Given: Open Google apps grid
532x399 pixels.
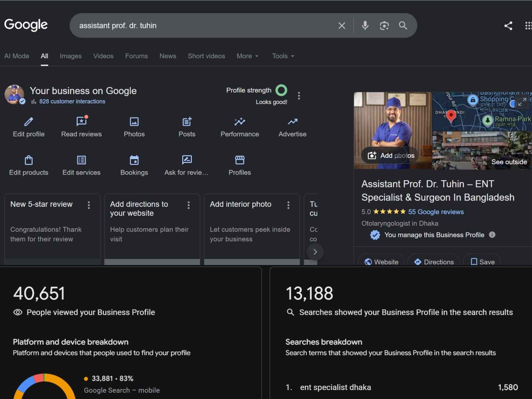Looking at the screenshot, I should (528, 26).
